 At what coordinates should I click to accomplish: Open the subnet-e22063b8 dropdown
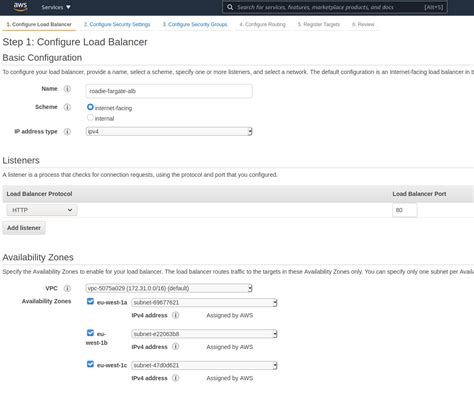pyautogui.click(x=204, y=334)
